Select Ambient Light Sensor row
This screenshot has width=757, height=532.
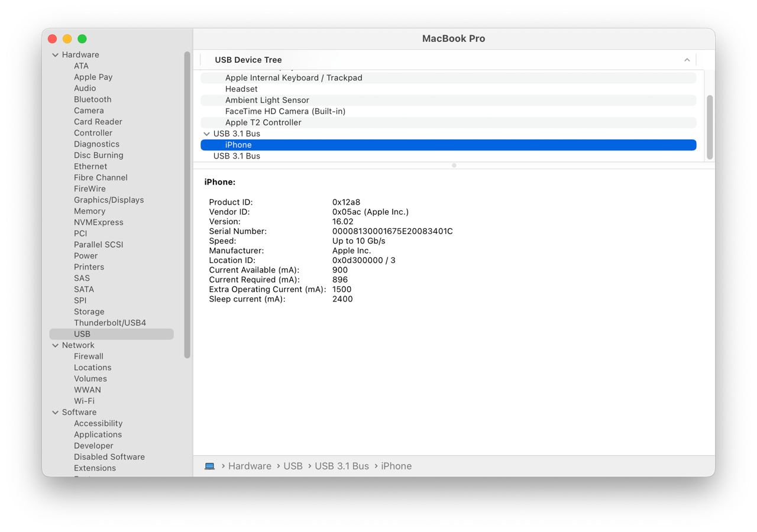(448, 100)
